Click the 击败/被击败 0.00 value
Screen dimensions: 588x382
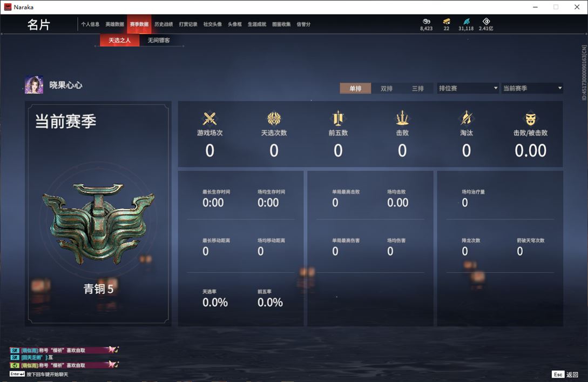pyautogui.click(x=530, y=151)
